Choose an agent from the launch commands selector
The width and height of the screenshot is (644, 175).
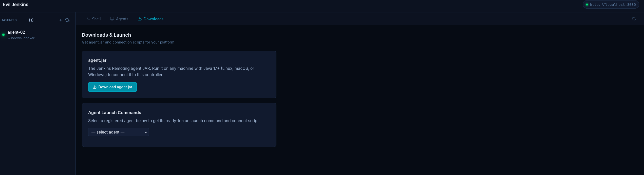(x=118, y=132)
